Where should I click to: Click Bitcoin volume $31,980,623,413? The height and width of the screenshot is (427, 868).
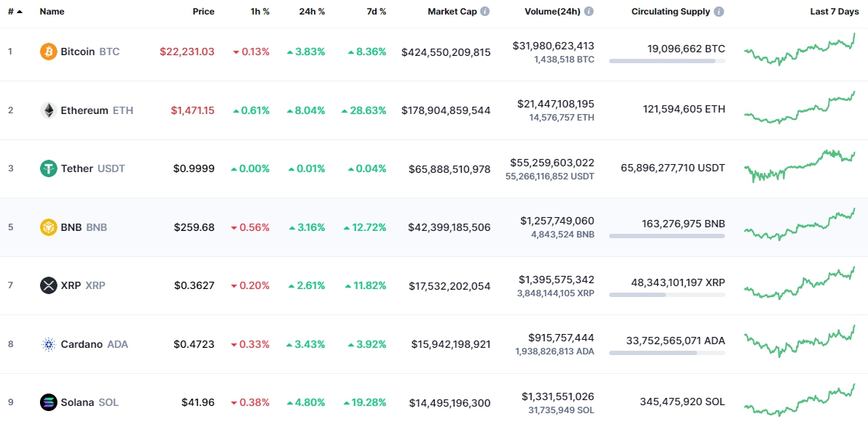[x=553, y=46]
